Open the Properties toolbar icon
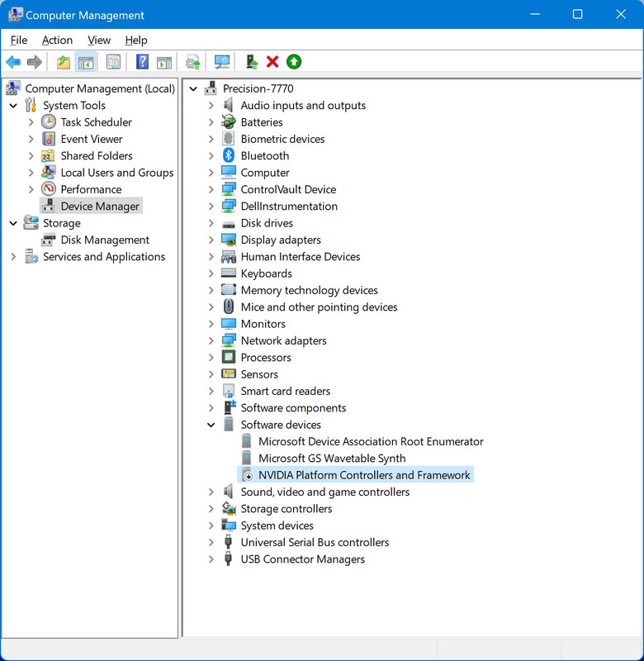The width and height of the screenshot is (644, 661). click(113, 62)
